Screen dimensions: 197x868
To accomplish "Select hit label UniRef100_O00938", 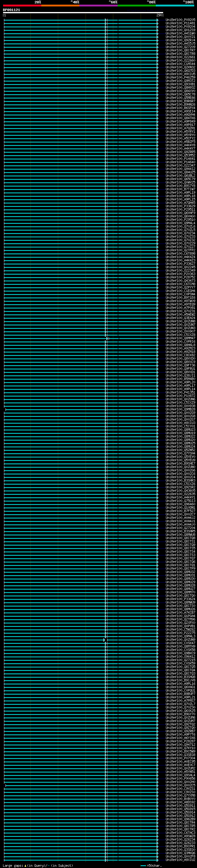I will coord(180,406).
